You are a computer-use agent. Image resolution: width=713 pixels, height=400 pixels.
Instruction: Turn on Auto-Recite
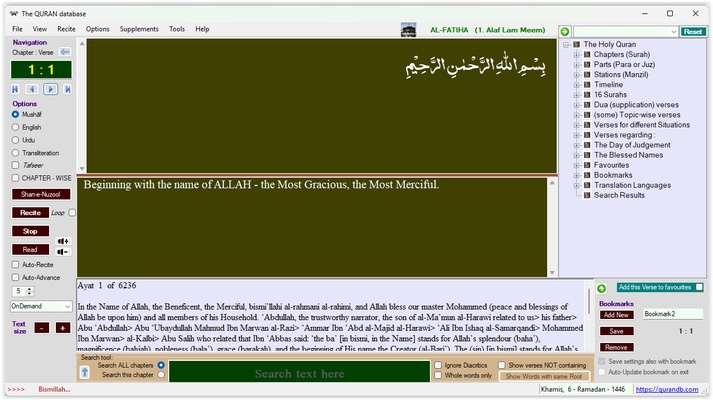pyautogui.click(x=15, y=265)
